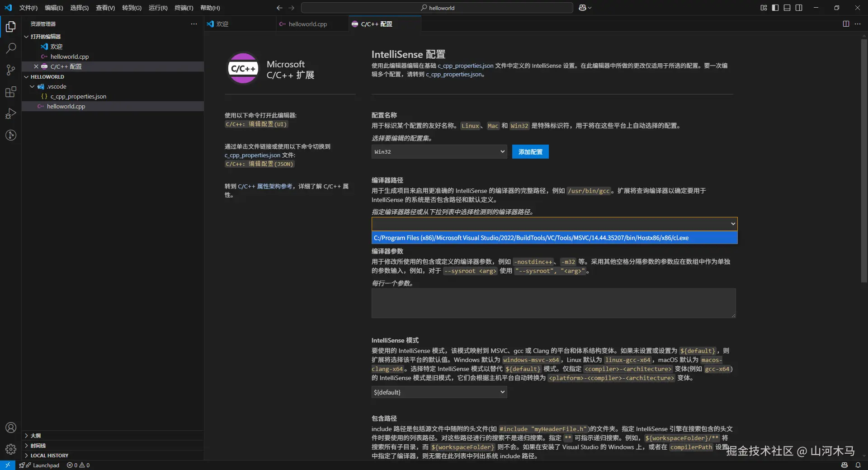Select 欢迎 in open editors list
Image resolution: width=868 pixels, height=470 pixels.
pyautogui.click(x=57, y=47)
